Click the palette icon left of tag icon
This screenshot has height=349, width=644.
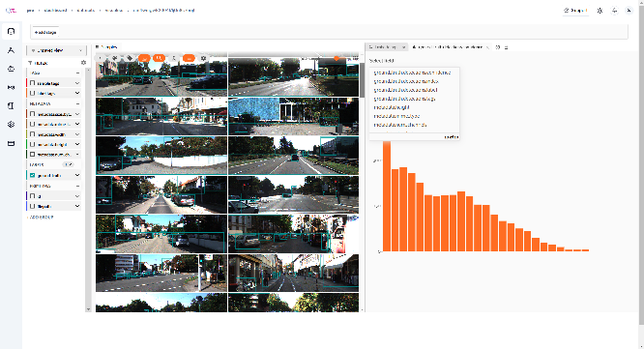115,58
